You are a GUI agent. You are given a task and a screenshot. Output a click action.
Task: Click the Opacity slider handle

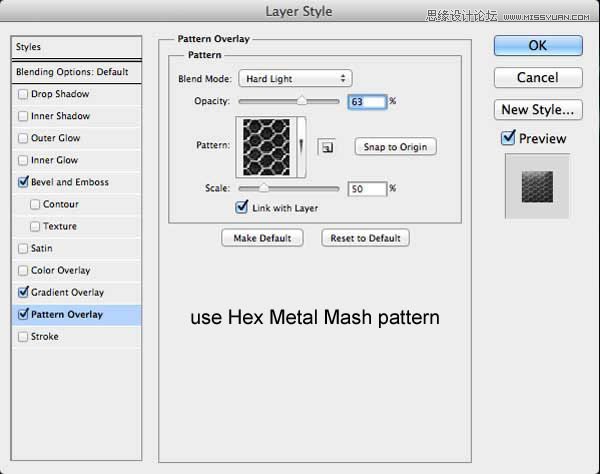click(302, 101)
